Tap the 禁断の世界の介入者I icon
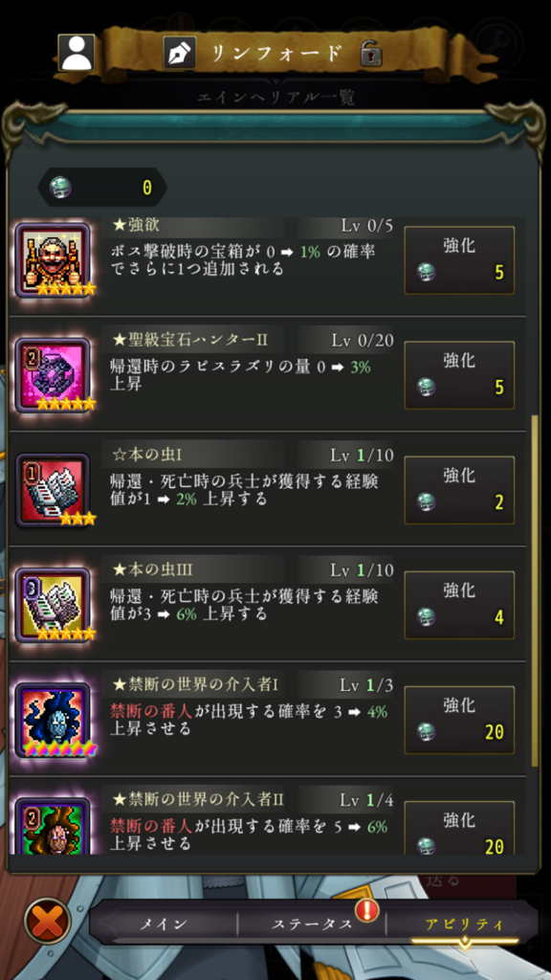Screen dimensions: 551x980 point(53,720)
